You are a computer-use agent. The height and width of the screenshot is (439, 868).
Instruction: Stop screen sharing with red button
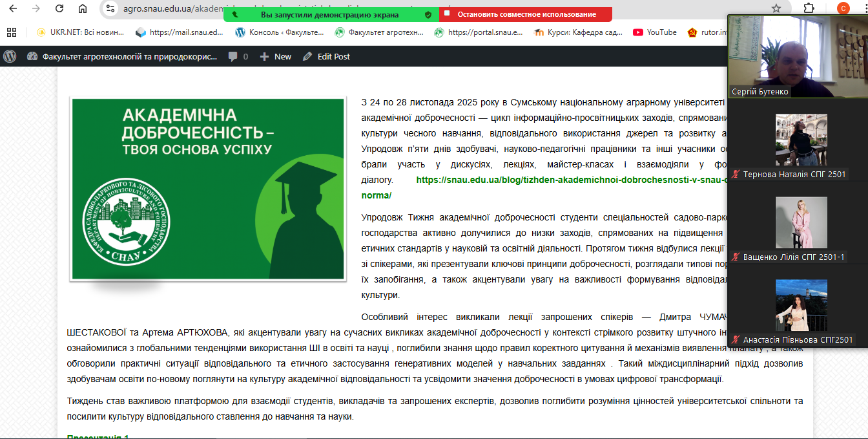(x=526, y=14)
